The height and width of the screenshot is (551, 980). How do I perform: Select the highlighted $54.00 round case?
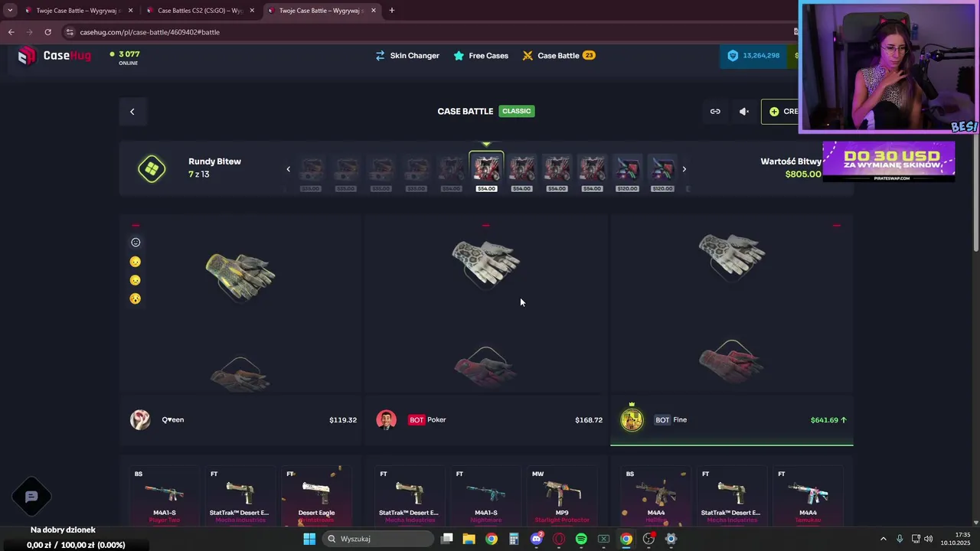[486, 172]
